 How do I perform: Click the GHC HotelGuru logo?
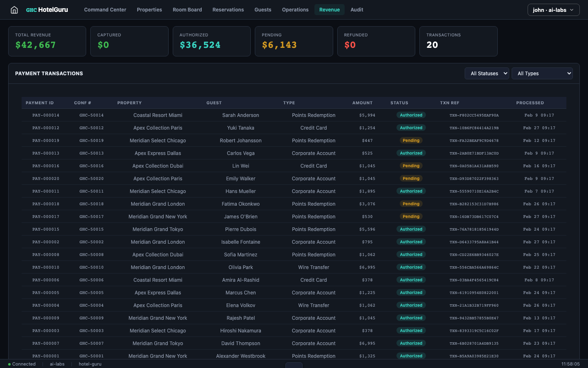coord(47,9)
